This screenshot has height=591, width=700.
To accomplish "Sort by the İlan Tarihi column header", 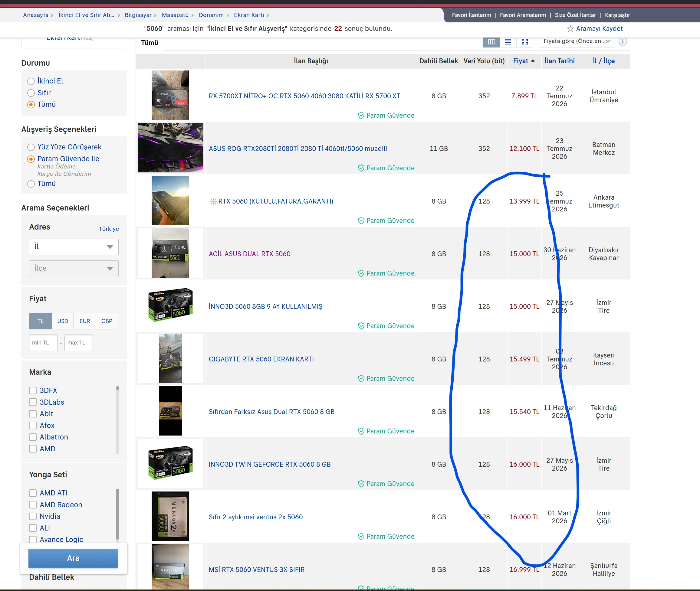I will click(559, 60).
